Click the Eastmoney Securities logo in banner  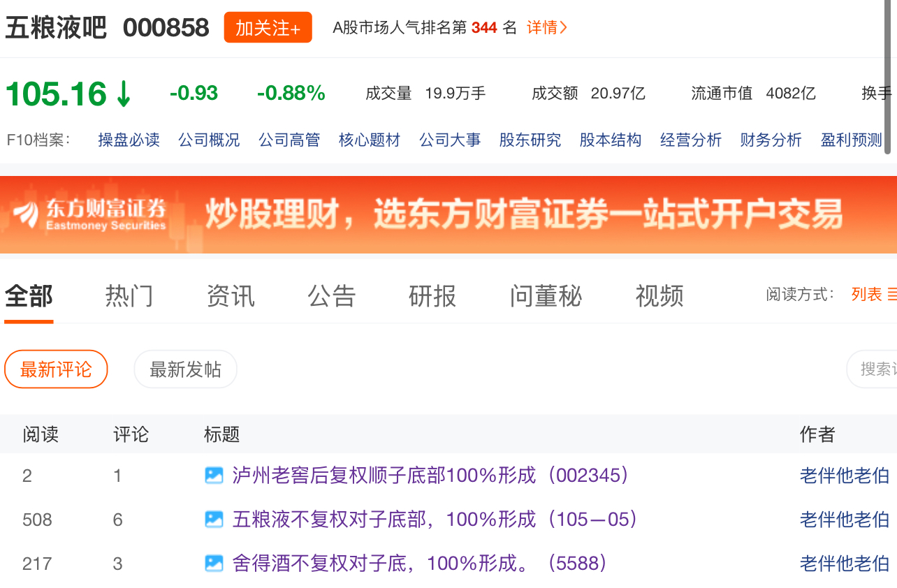(x=90, y=214)
